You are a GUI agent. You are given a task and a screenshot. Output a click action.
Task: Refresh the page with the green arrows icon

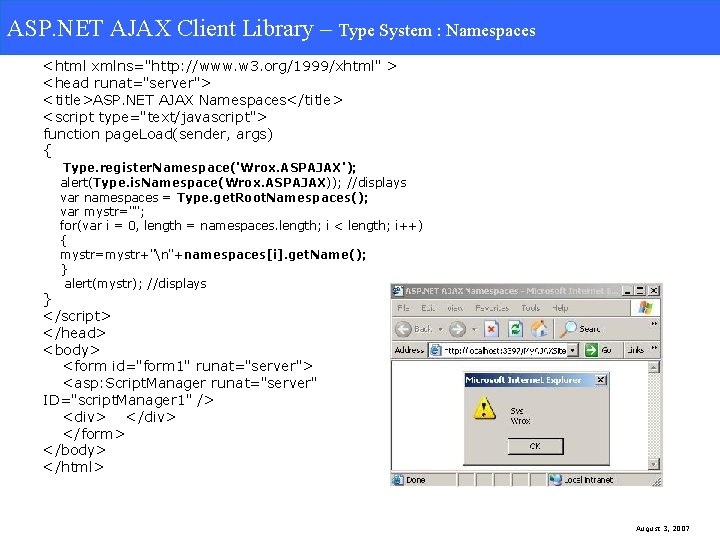click(x=515, y=329)
